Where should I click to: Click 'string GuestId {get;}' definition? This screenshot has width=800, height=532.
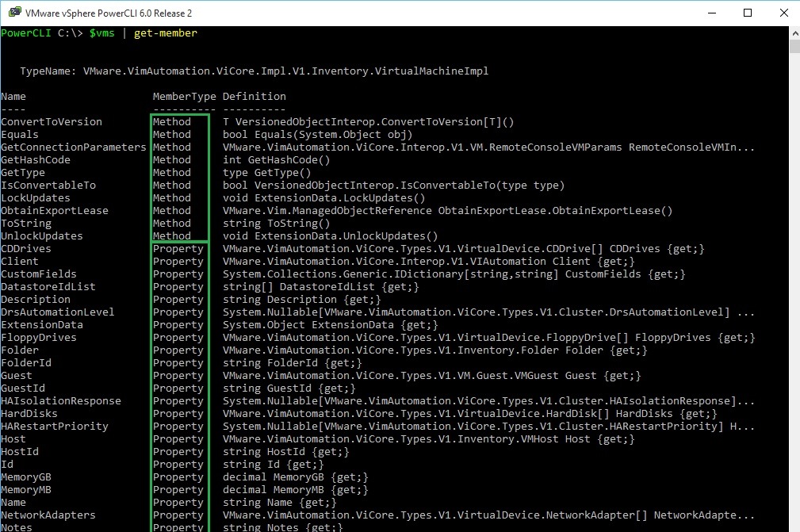pos(289,388)
